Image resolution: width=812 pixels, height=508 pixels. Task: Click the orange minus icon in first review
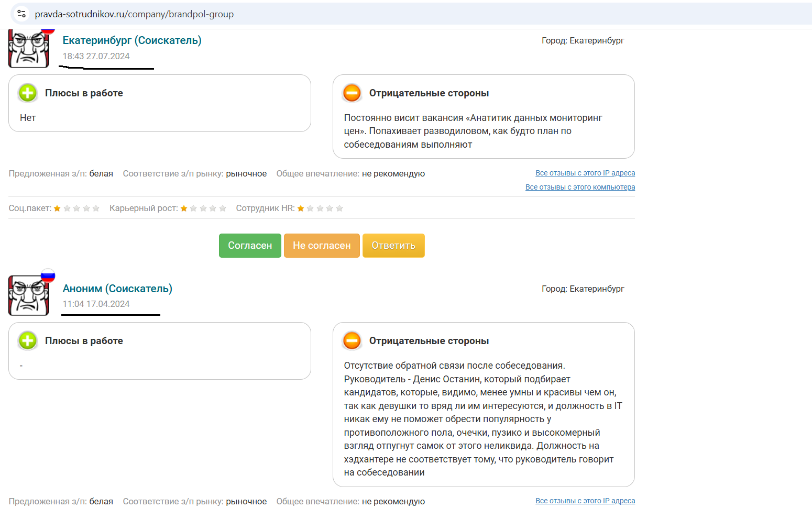pyautogui.click(x=352, y=93)
